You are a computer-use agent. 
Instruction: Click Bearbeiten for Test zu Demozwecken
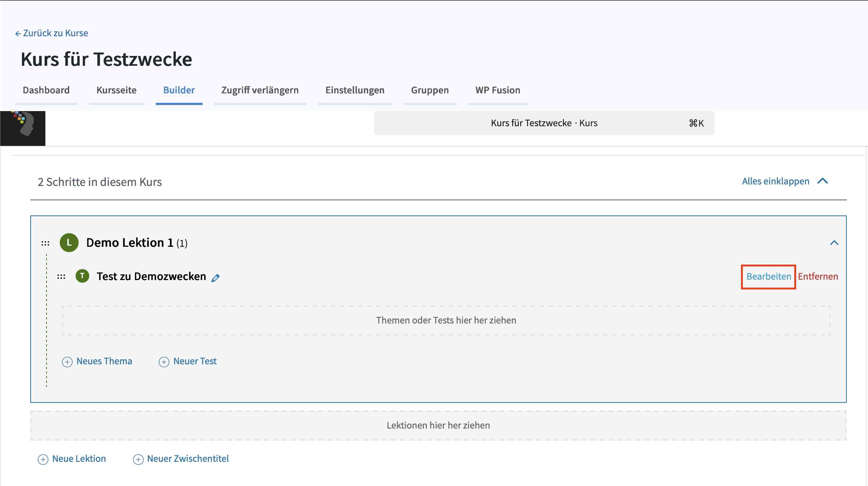[769, 277]
